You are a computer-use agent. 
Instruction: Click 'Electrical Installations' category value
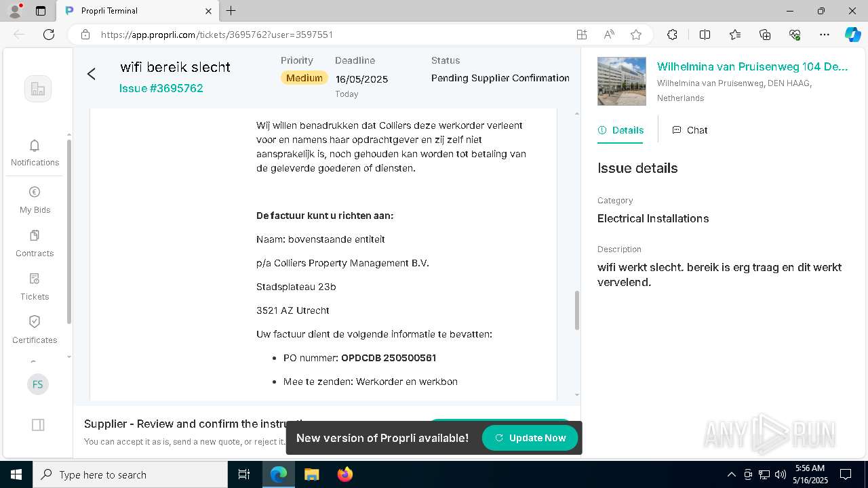[653, 218]
